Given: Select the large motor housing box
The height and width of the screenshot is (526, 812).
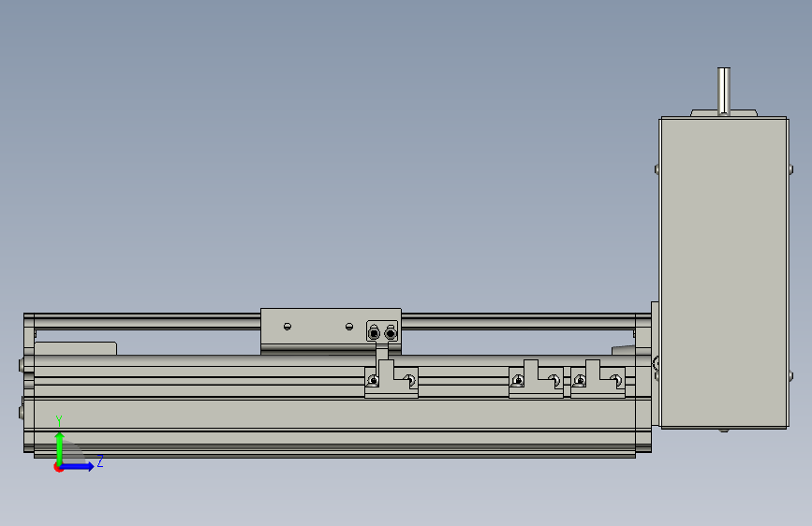Looking at the screenshot, I should 724,273.
